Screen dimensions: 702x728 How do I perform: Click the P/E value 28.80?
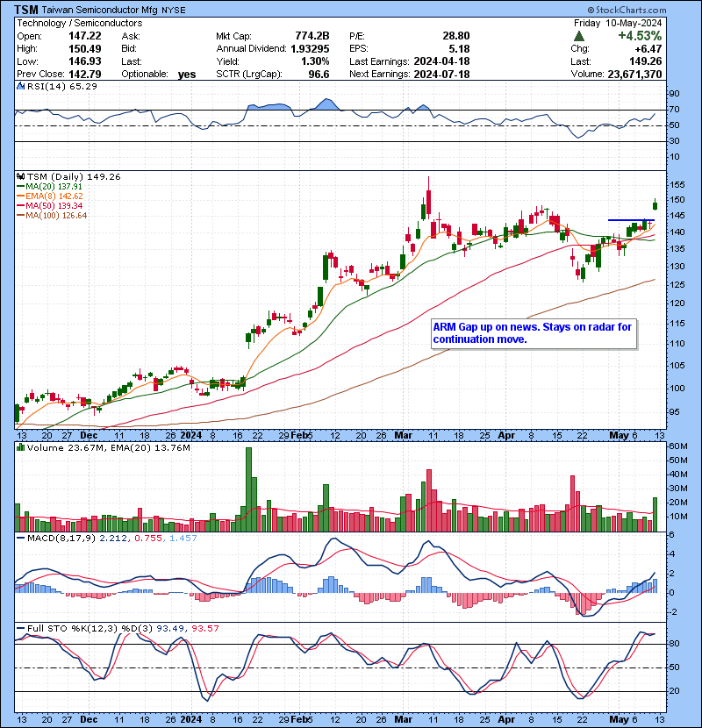(x=456, y=36)
